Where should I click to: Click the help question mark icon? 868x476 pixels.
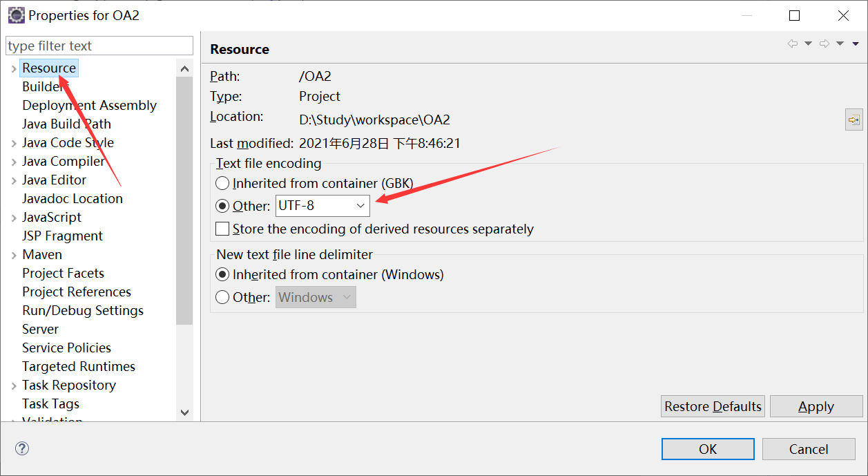pos(22,449)
